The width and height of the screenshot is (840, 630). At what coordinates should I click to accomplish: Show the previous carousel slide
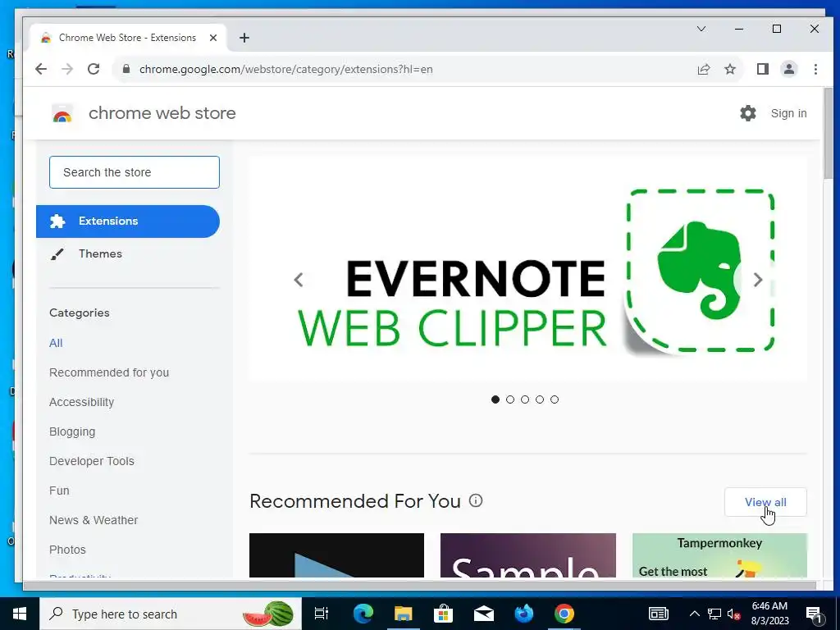[x=299, y=280]
